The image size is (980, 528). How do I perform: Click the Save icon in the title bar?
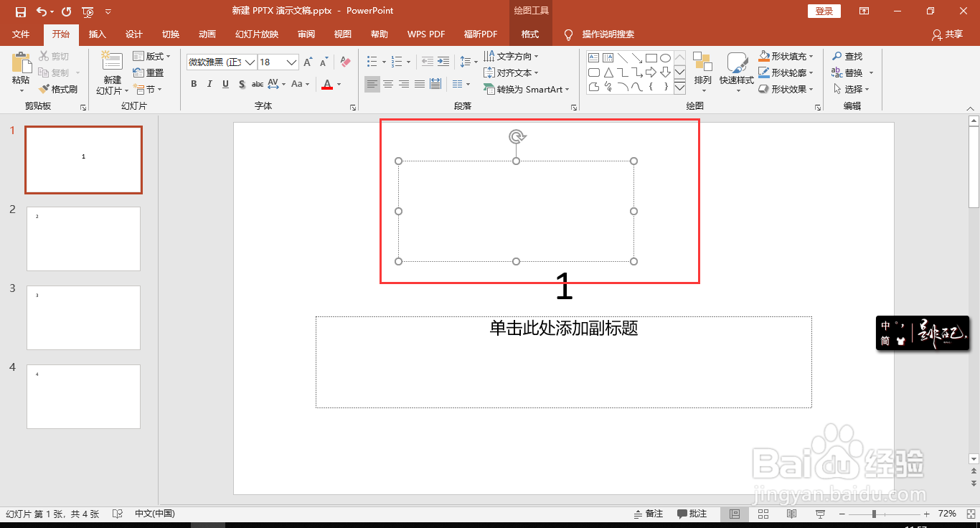point(21,11)
